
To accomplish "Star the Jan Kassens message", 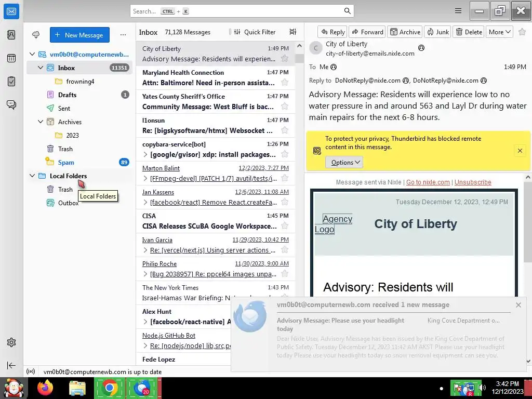I will [285, 202].
